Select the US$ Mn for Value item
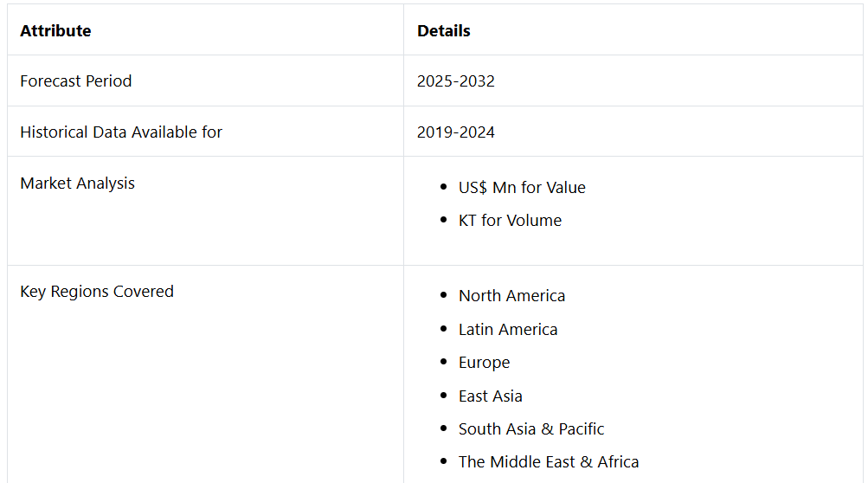Viewport: 868px width, 483px height. pos(522,188)
